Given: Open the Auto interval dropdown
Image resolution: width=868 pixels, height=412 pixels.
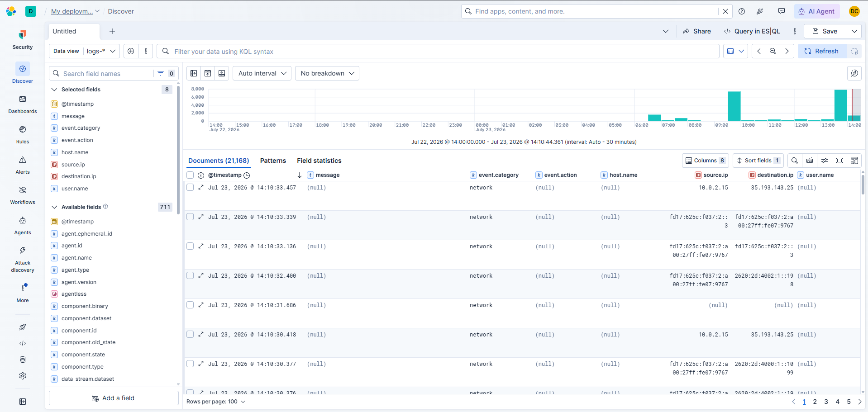Looking at the screenshot, I should 262,73.
